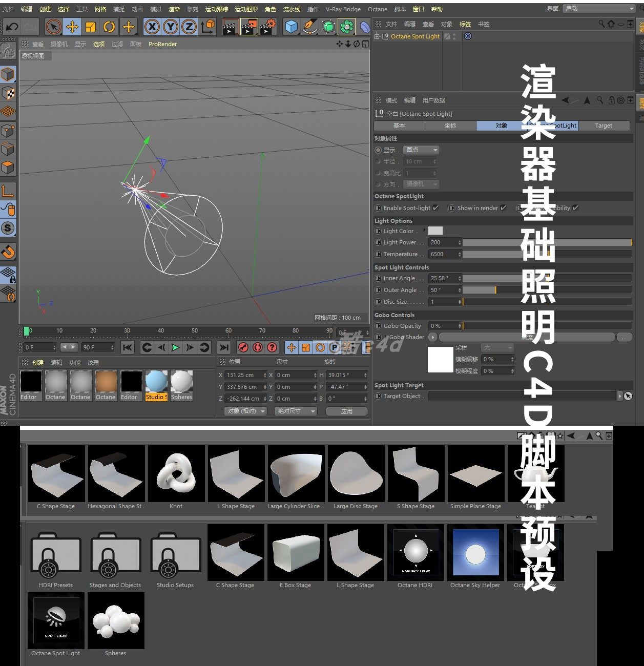Image resolution: width=644 pixels, height=666 pixels.
Task: Open the V-Ray Bridge menu
Action: [343, 9]
